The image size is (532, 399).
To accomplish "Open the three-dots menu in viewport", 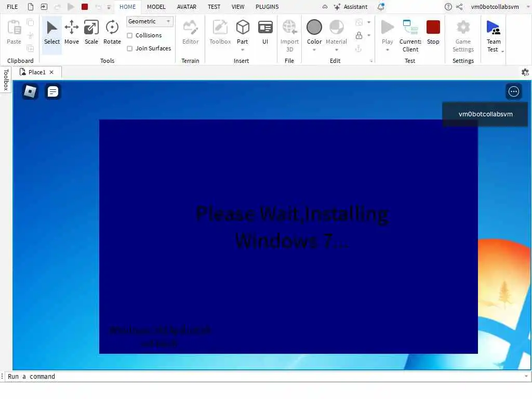I will tap(514, 91).
